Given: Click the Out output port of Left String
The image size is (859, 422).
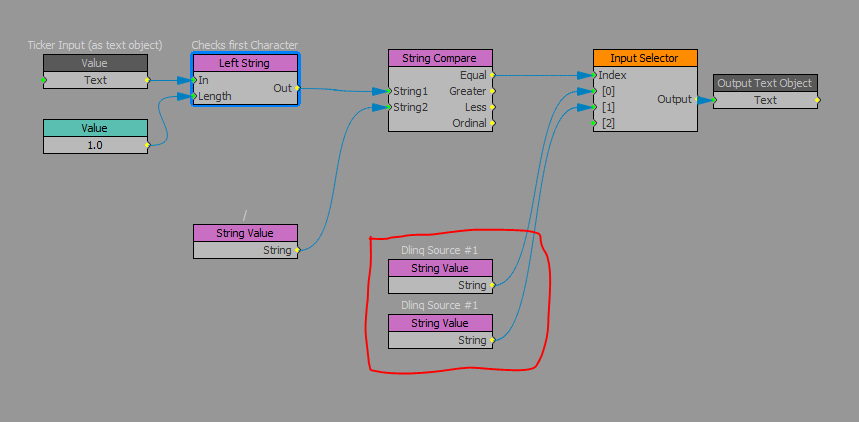Looking at the screenshot, I should (x=297, y=88).
